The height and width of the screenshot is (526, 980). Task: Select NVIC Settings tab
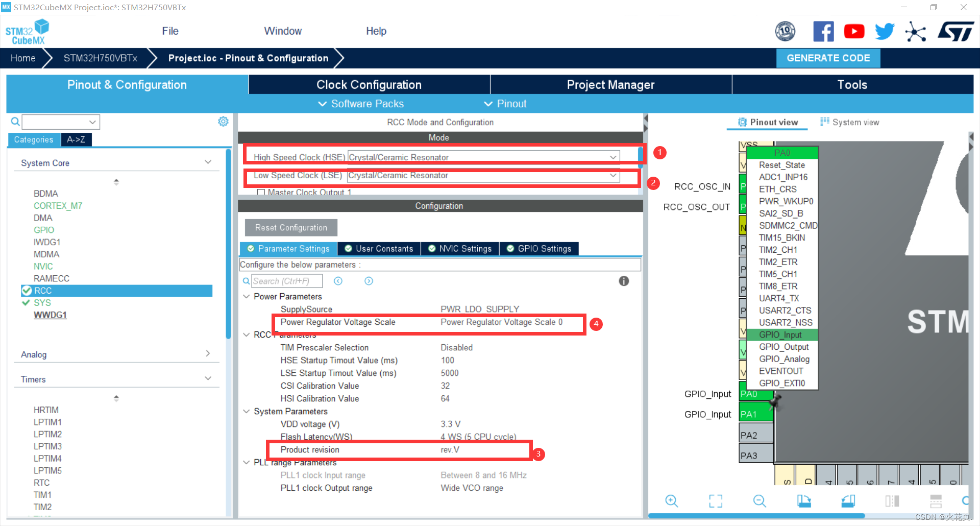pos(460,249)
